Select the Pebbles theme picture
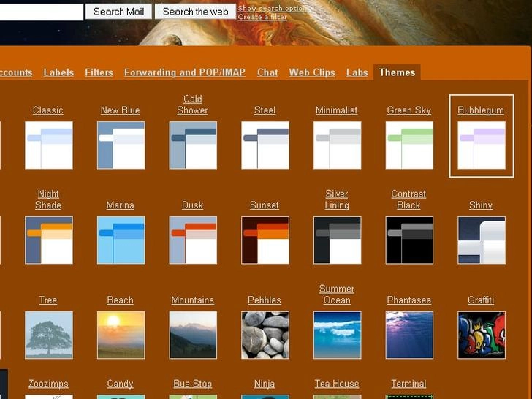Viewport: 532px width, 399px height. point(265,335)
